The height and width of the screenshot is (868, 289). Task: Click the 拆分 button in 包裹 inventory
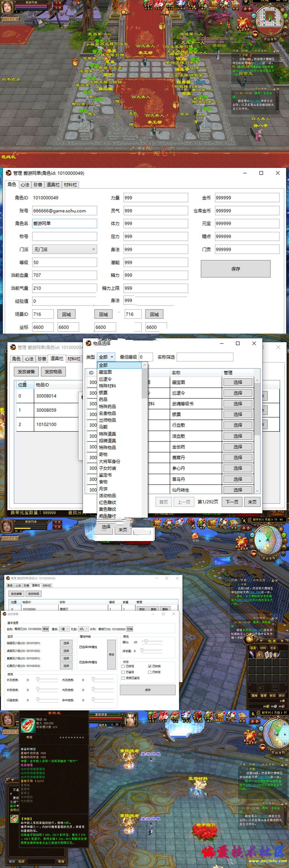(281, 696)
